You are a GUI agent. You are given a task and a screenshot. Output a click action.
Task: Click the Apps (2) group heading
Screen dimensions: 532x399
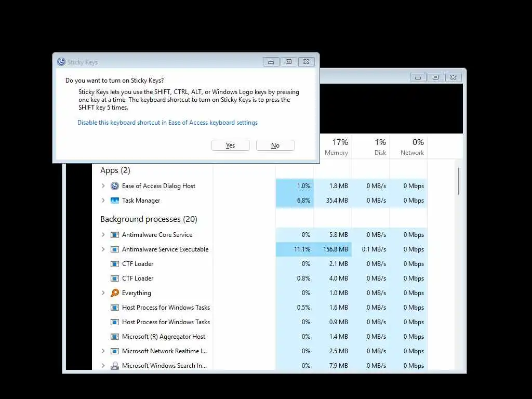coord(115,170)
